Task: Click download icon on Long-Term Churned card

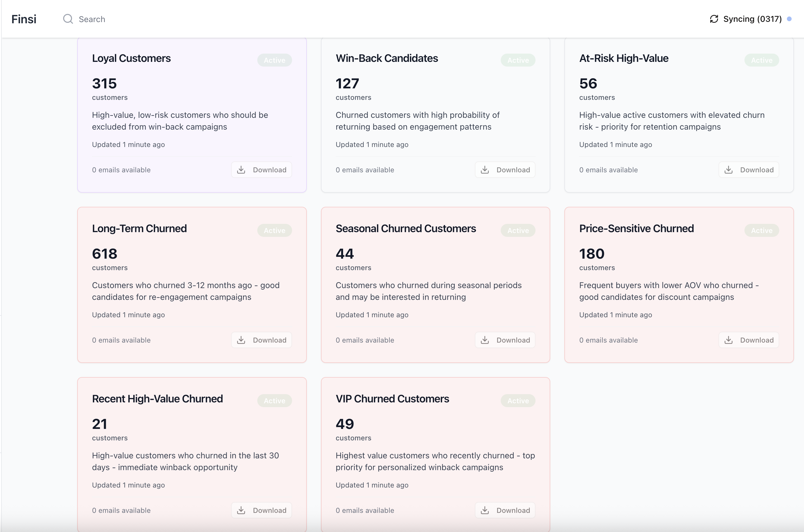Action: click(241, 340)
